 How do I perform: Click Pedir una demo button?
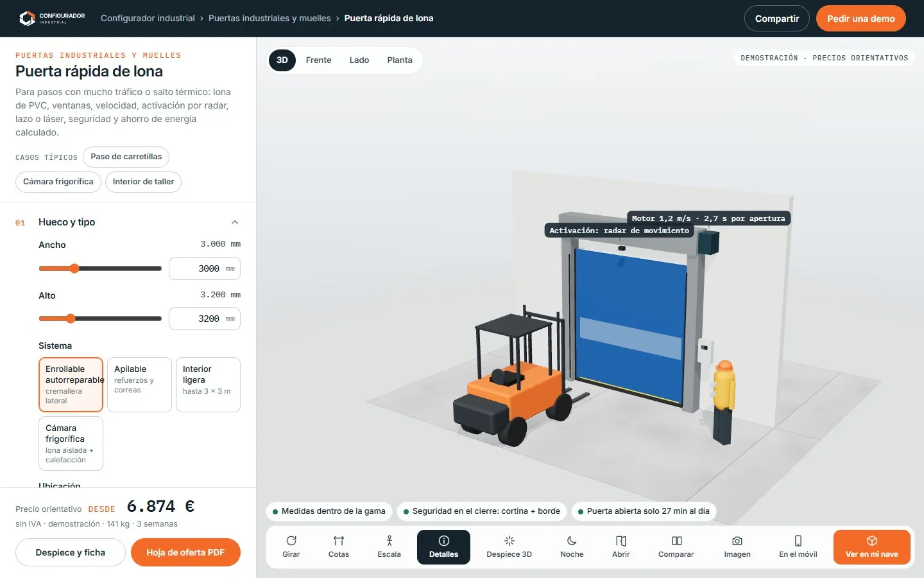[x=861, y=19]
